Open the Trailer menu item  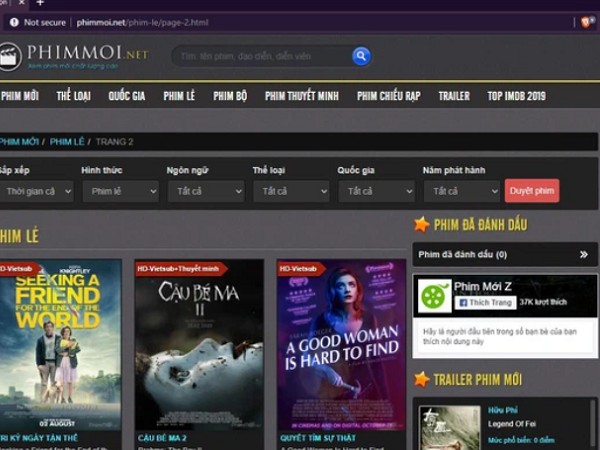pos(454,96)
